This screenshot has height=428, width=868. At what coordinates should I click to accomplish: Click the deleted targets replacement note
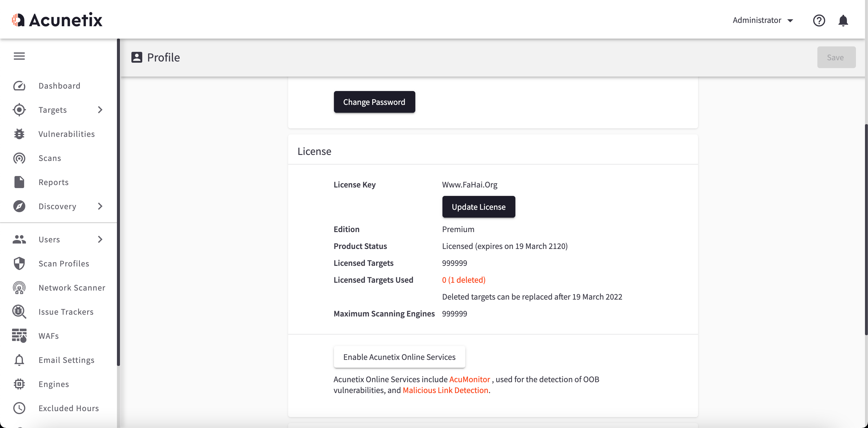(x=532, y=297)
